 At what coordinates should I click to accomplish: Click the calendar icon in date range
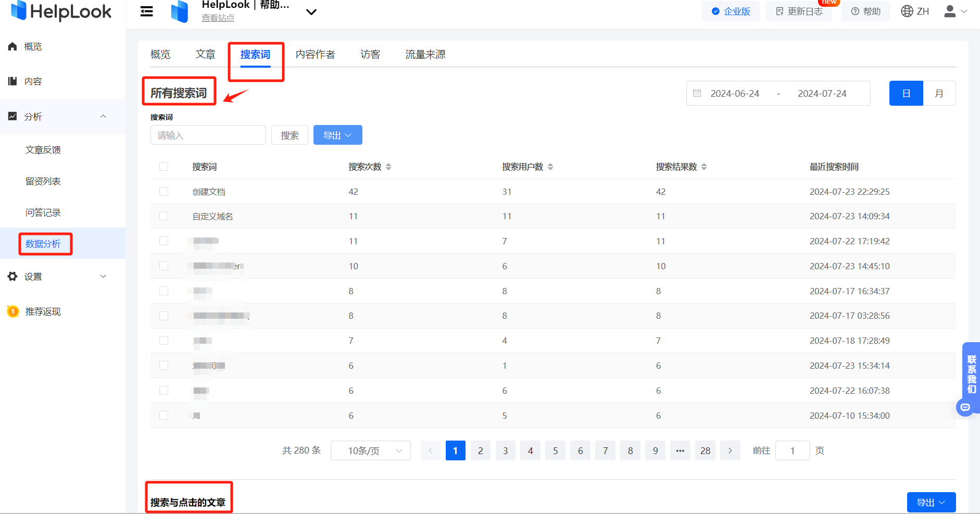697,93
